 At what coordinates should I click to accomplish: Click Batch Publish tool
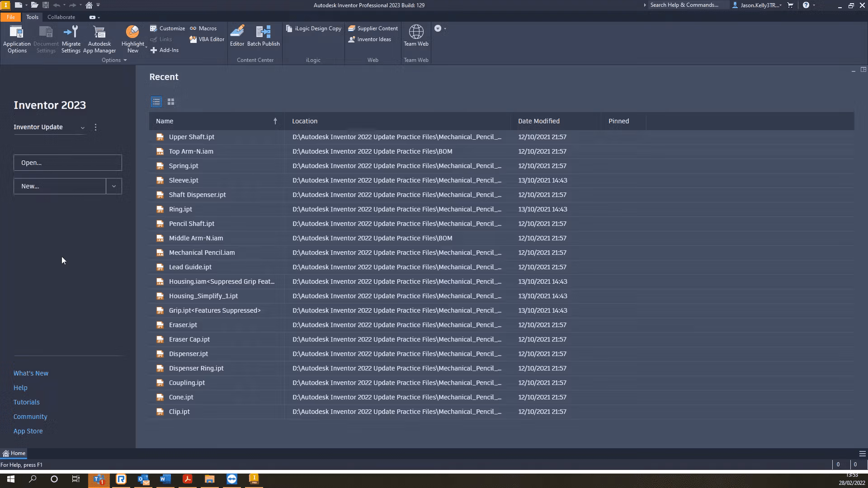point(263,36)
